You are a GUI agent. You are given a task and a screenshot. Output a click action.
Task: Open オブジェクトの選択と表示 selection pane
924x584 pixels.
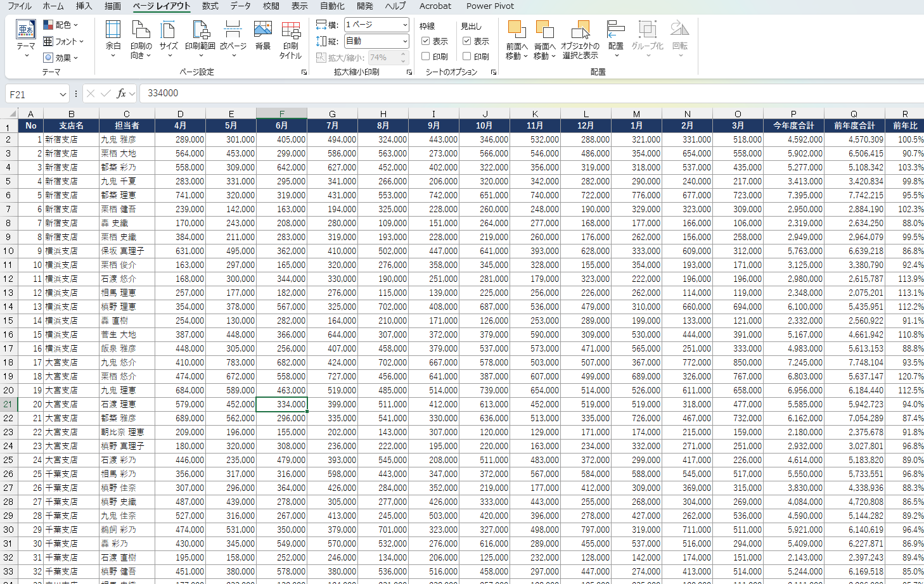point(580,39)
